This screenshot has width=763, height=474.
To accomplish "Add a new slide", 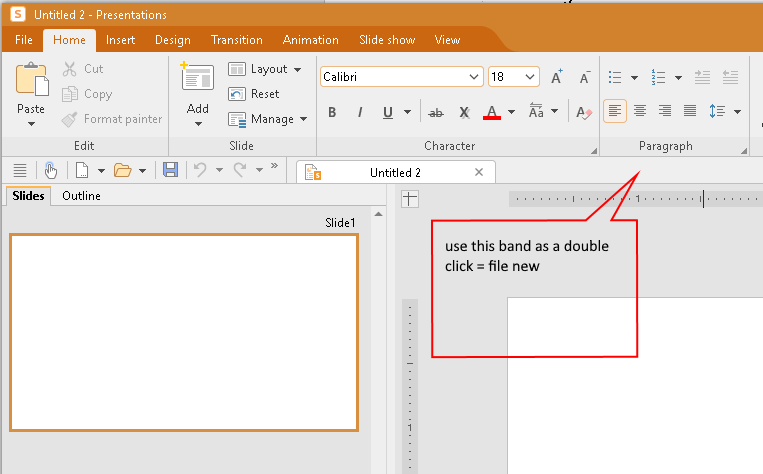I will pyautogui.click(x=197, y=80).
